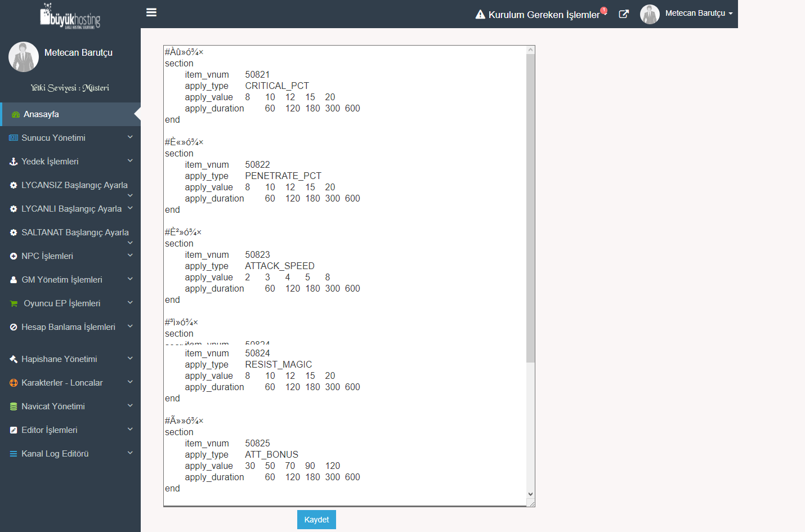Expand the Editor İşlemleri chevron

[130, 429]
